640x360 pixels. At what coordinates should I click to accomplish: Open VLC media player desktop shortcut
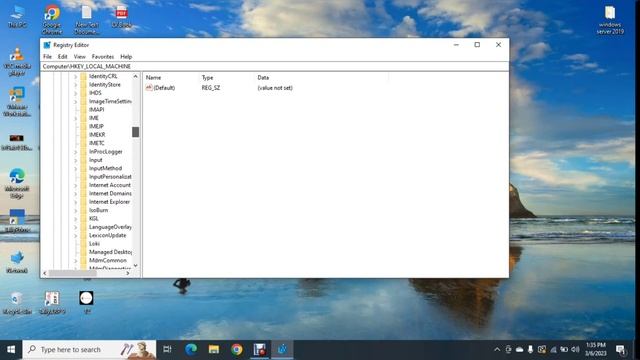[17, 62]
